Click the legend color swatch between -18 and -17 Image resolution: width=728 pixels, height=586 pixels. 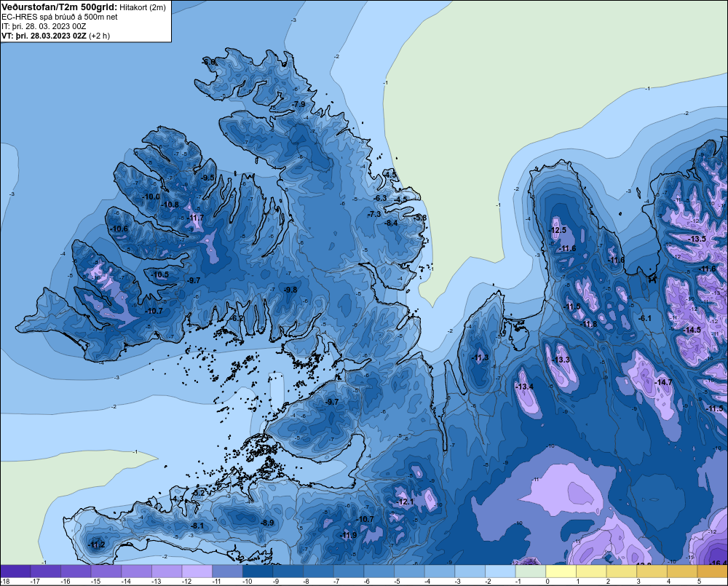pos(15,571)
